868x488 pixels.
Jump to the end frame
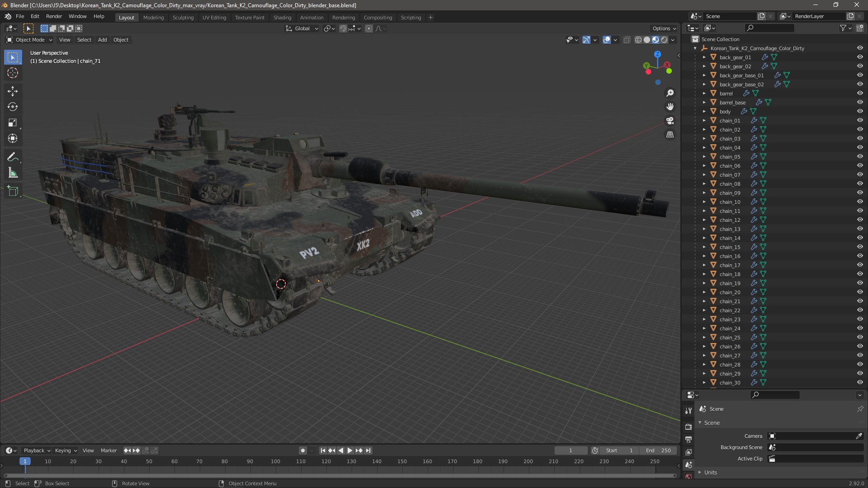[368, 450]
